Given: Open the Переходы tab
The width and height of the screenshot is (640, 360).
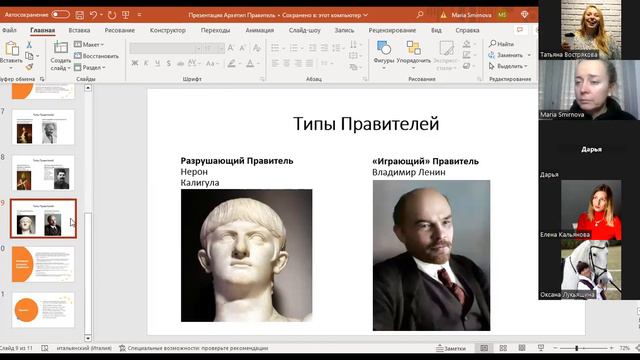Looking at the screenshot, I should [215, 30].
